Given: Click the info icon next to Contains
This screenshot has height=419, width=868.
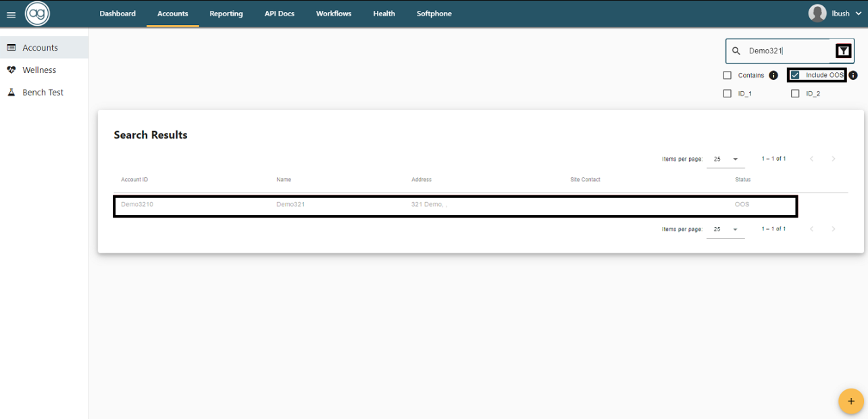Looking at the screenshot, I should [x=773, y=75].
